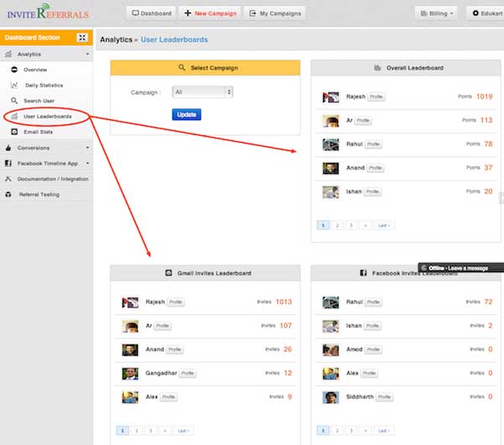Open Amod's Profile button in Facebook leaderboard

coord(373,349)
